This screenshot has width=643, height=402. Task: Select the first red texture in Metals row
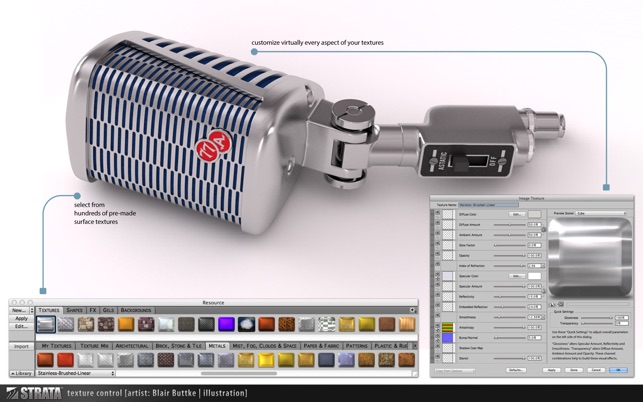pos(46,360)
